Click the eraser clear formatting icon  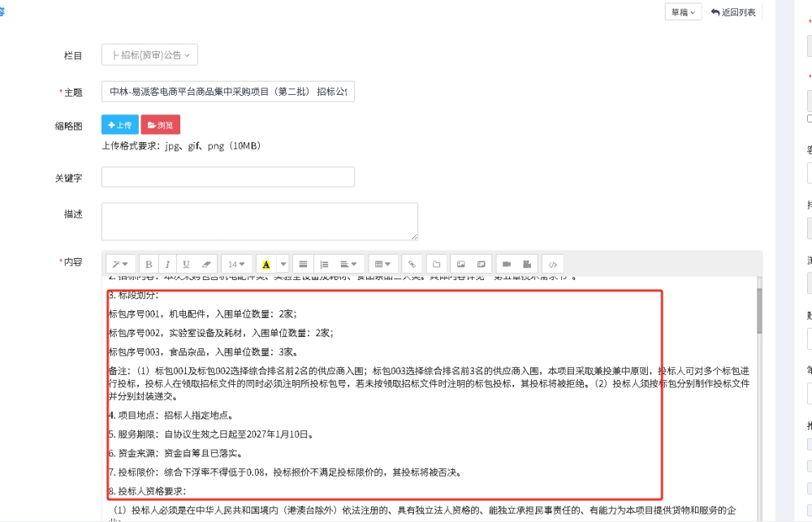point(206,264)
